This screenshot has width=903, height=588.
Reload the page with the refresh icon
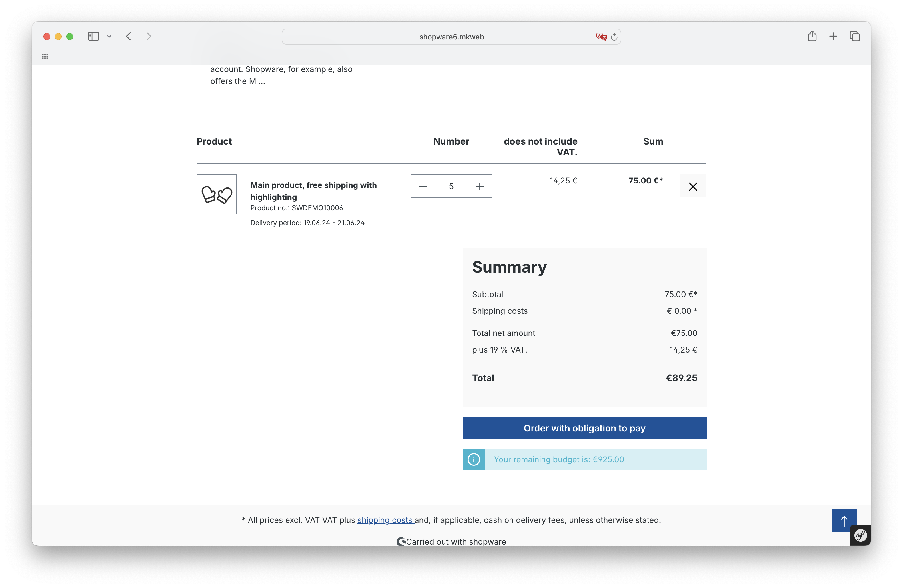coord(614,37)
